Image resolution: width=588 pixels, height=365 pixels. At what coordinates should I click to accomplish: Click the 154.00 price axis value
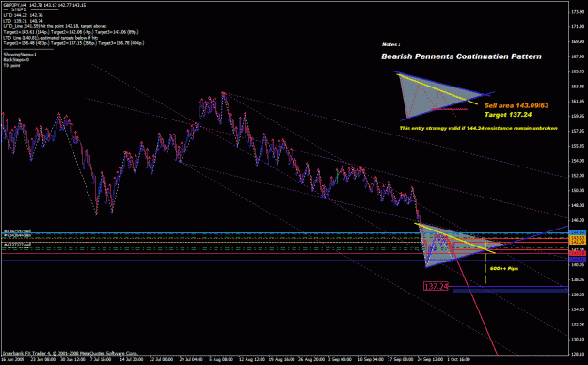pos(578,161)
